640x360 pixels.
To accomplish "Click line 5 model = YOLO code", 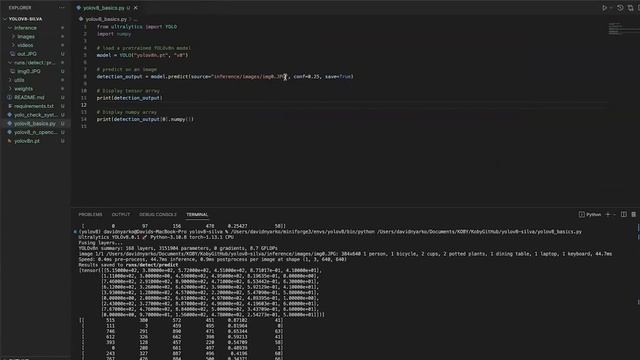I will point(142,56).
